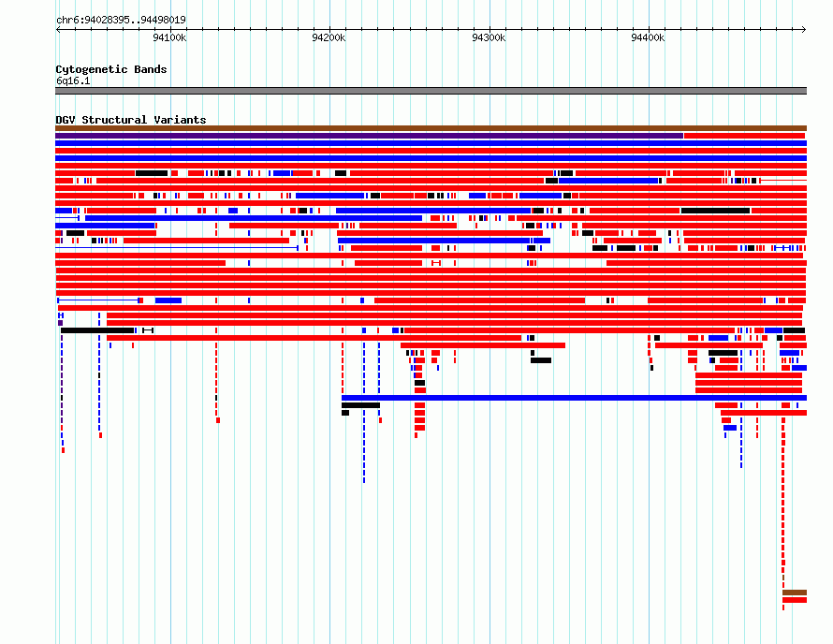Click the 94100k ruler tick label
833x644 pixels.
point(169,37)
